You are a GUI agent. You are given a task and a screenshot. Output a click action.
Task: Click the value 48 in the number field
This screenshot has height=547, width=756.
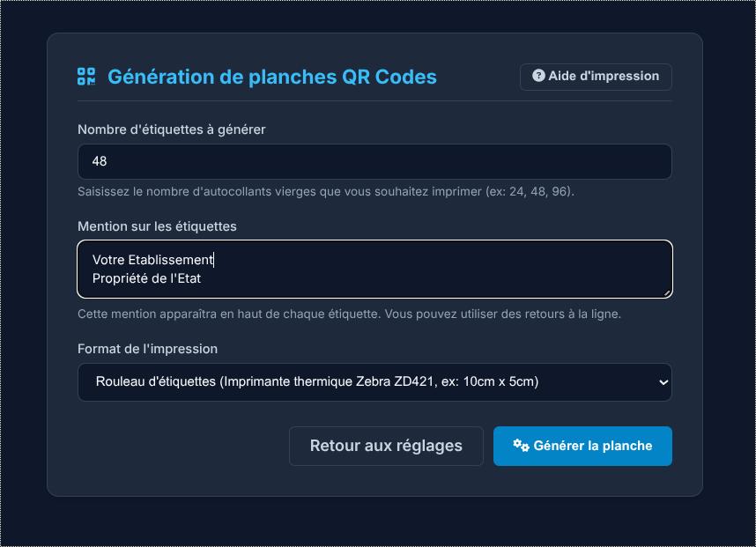[100, 161]
